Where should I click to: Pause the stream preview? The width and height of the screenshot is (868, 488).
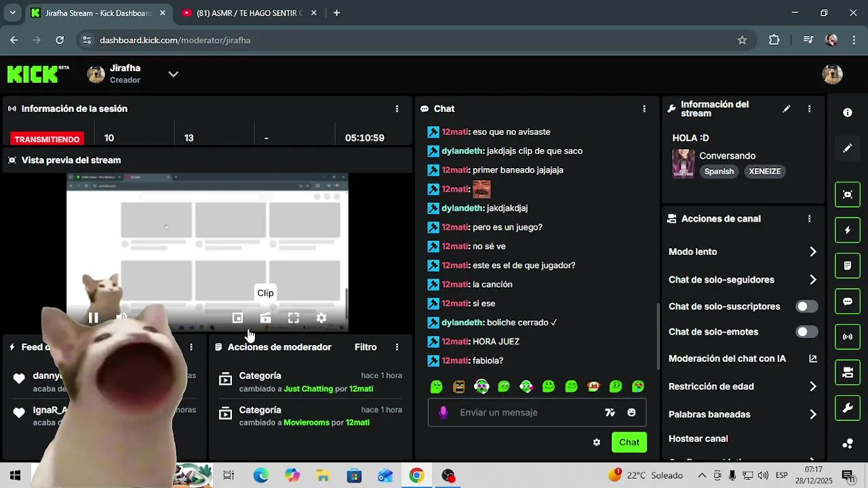click(x=94, y=318)
